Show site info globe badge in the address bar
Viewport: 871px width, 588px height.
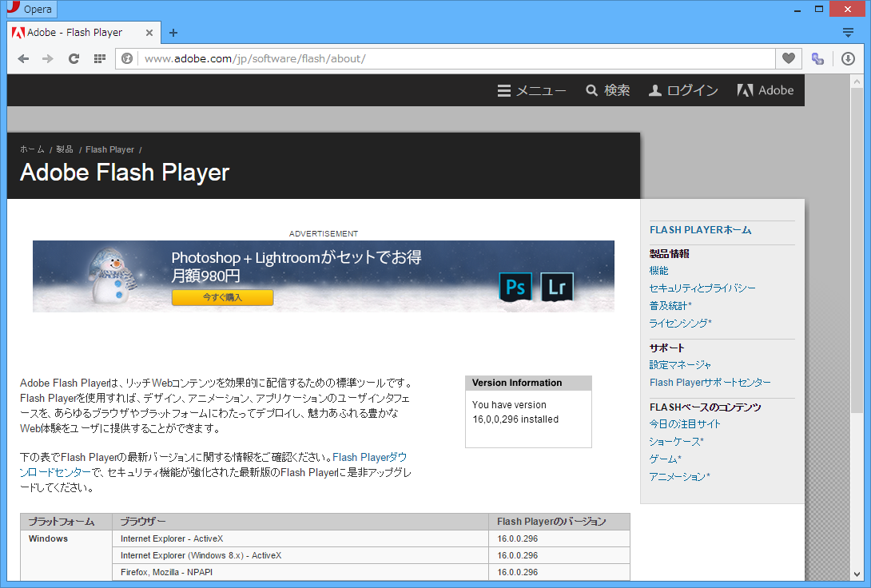pos(126,58)
